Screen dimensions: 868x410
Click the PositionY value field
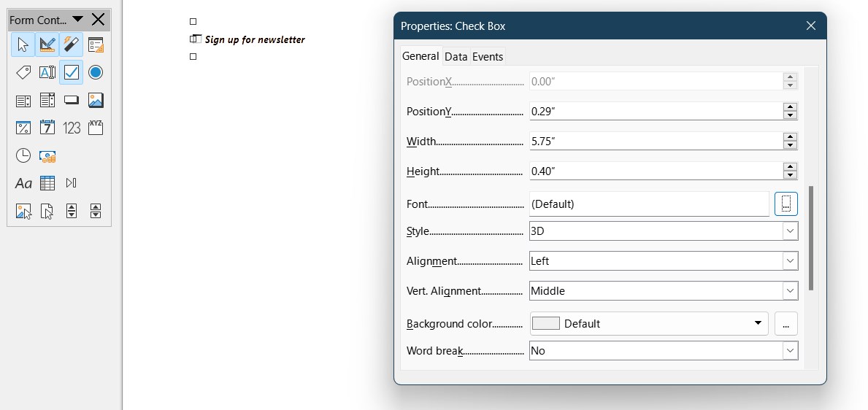tap(656, 111)
